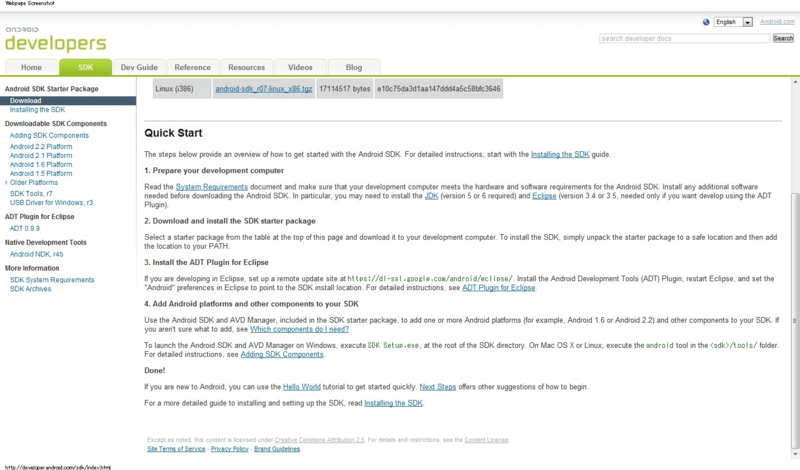Click the 17114517 bytes cell

coord(345,88)
